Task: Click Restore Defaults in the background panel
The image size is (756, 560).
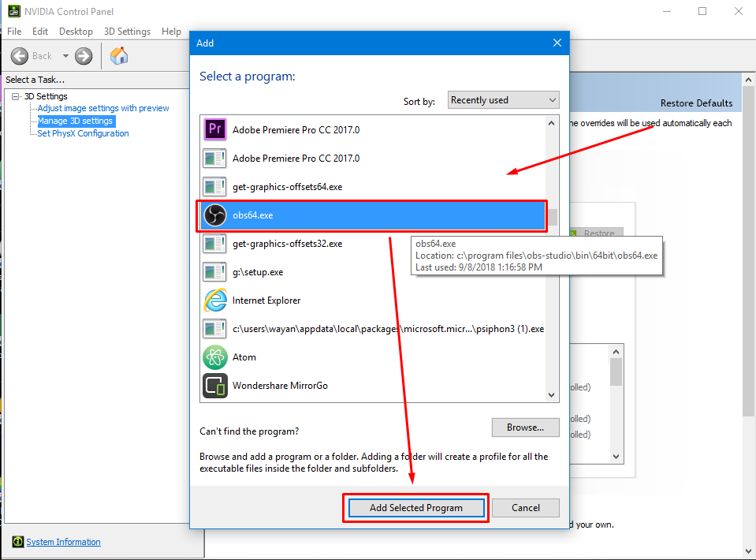Action: [x=696, y=103]
